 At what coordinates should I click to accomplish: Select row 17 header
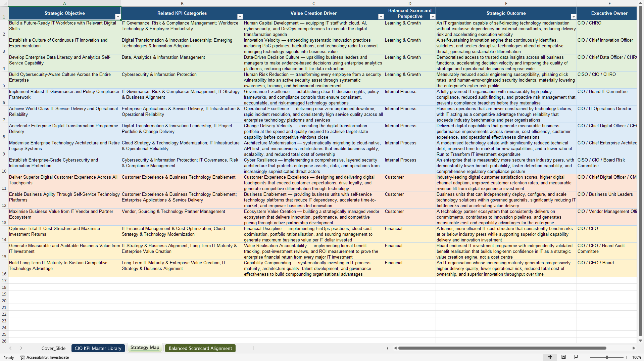point(4,280)
